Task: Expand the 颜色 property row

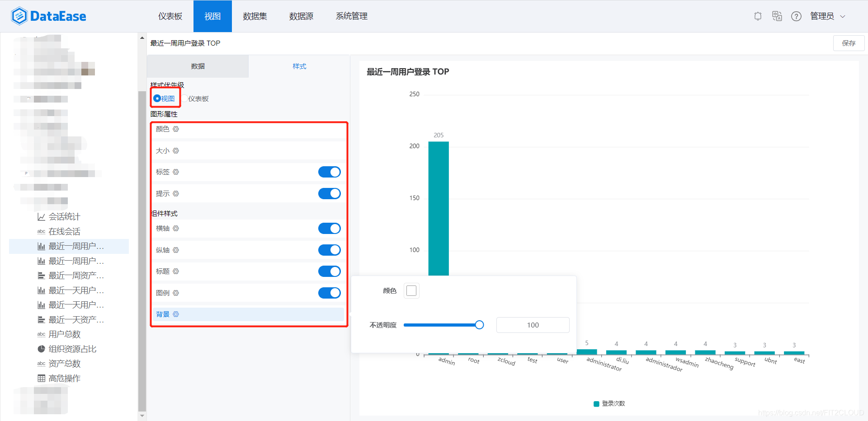Action: pyautogui.click(x=248, y=129)
